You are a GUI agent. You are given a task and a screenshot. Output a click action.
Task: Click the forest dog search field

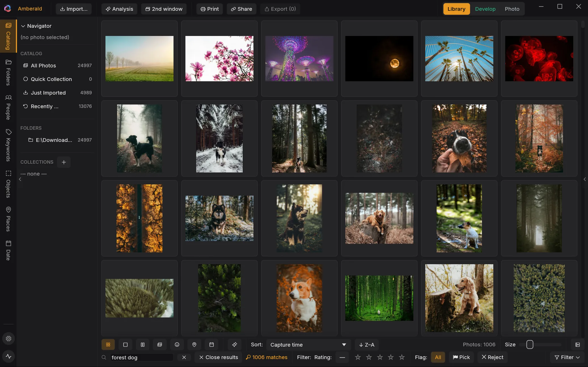142,357
